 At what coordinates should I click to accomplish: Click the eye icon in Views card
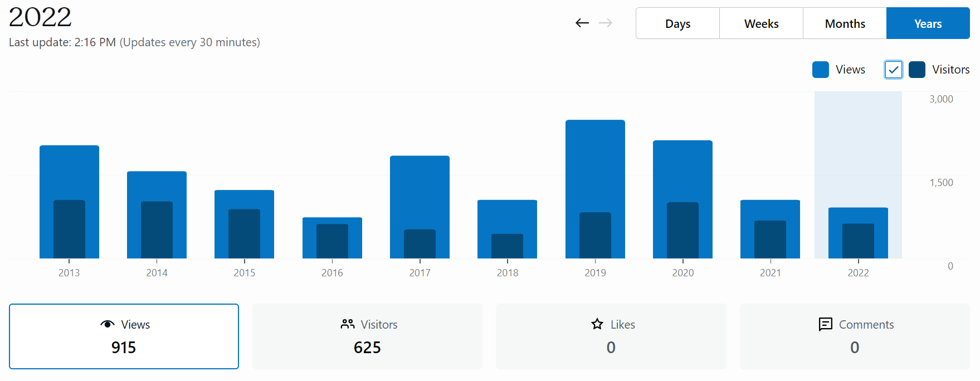click(x=107, y=324)
